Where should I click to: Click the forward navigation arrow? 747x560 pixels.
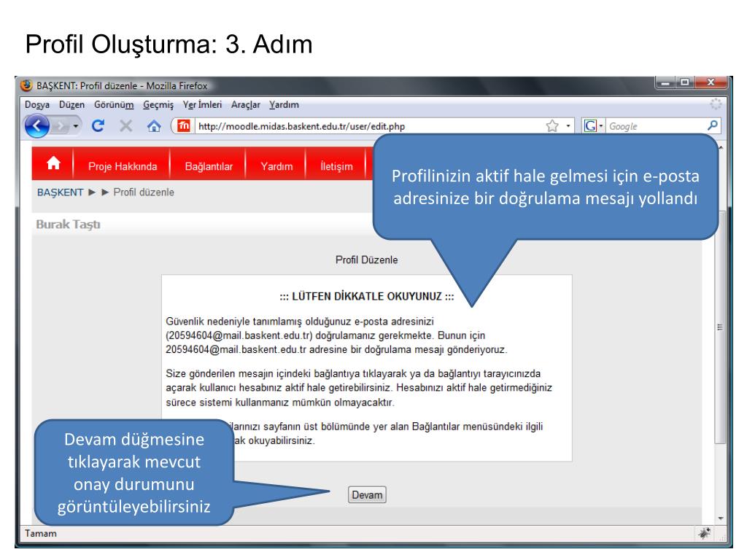click(x=61, y=126)
